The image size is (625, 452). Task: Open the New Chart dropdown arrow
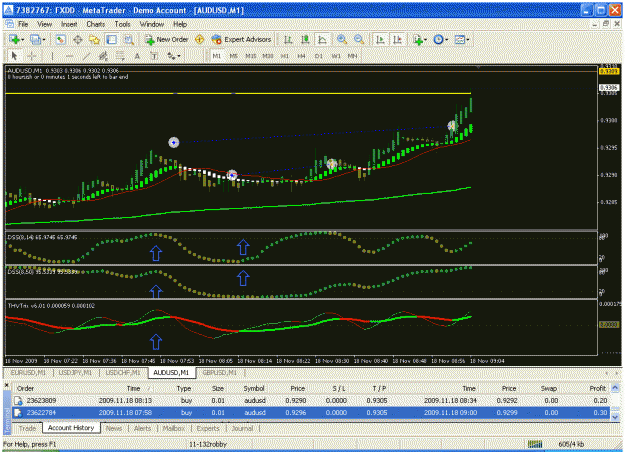[x=22, y=39]
